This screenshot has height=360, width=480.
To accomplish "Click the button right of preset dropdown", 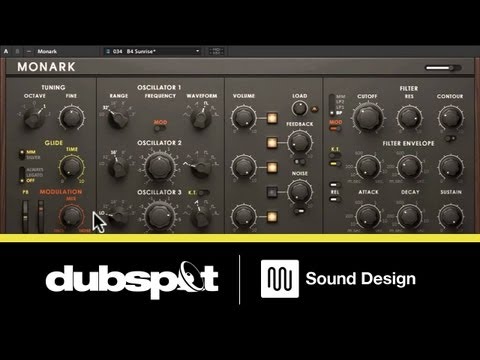I will pyautogui.click(x=216, y=51).
